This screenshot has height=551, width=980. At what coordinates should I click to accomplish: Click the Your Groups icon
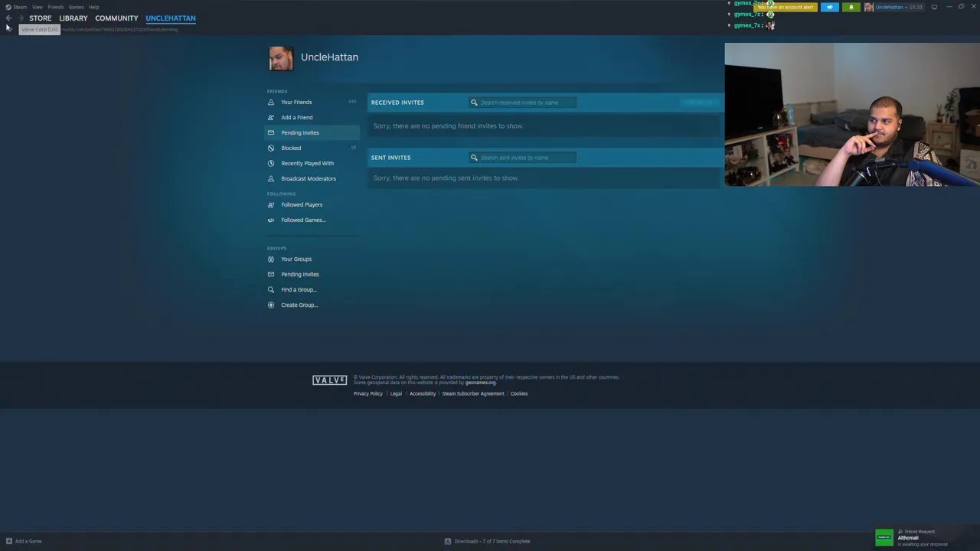click(x=271, y=259)
